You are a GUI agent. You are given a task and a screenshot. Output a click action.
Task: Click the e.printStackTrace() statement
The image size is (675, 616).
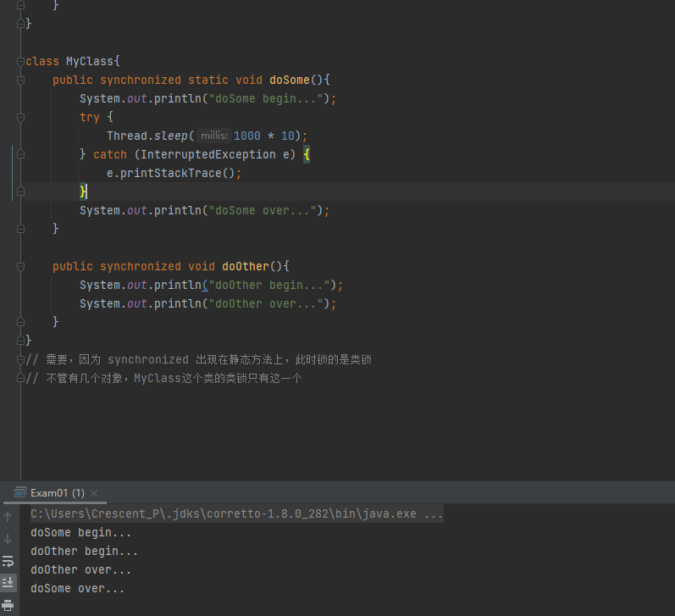coord(174,173)
